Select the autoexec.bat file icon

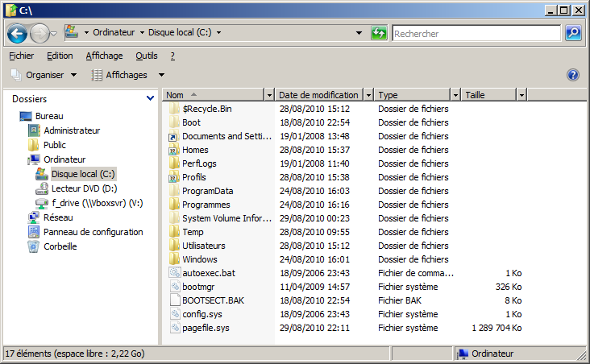175,273
